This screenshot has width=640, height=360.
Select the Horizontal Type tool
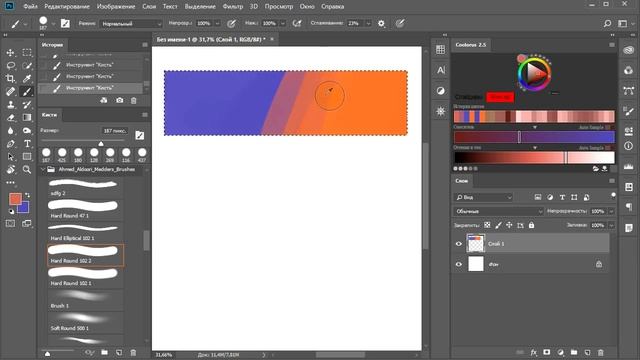click(x=27, y=144)
